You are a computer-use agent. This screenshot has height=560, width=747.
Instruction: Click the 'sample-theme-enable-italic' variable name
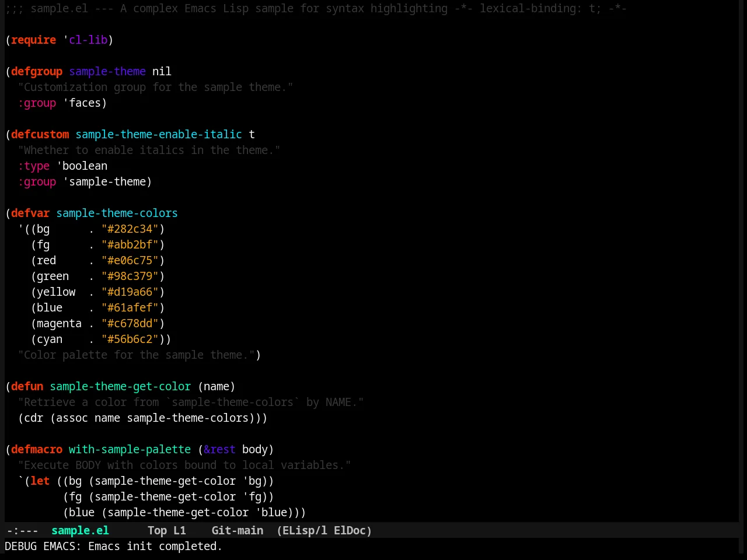tap(159, 134)
